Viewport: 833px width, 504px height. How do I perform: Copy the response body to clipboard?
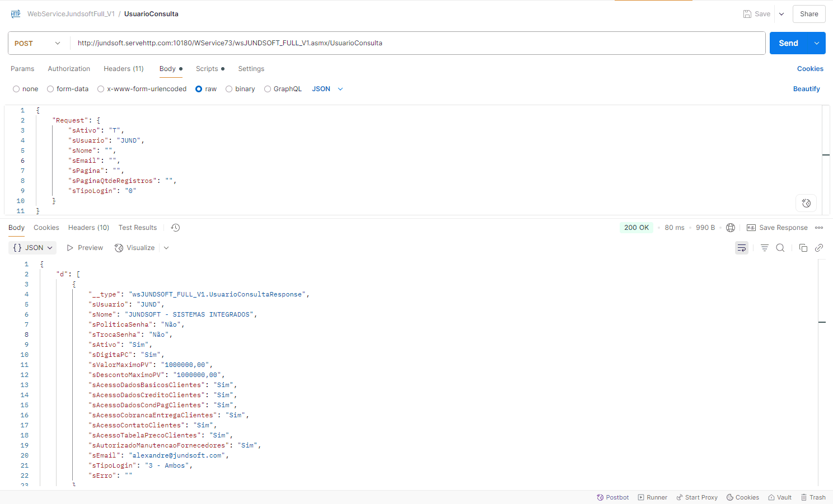tap(803, 248)
